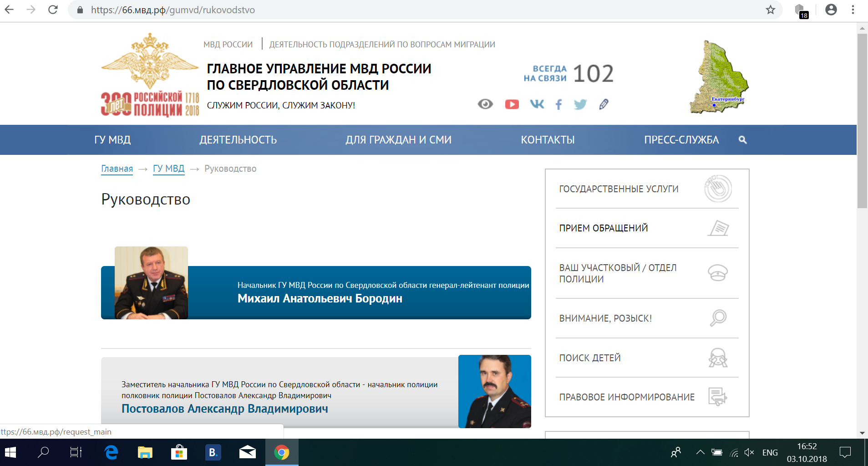Expand the ДЛЯ ГРАЖДАН И СМИ menu
The width and height of the screenshot is (868, 466).
point(398,140)
